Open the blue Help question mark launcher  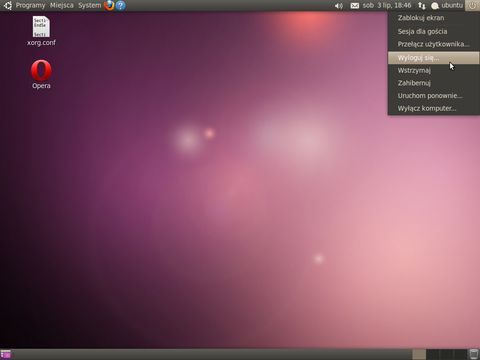(121, 5)
